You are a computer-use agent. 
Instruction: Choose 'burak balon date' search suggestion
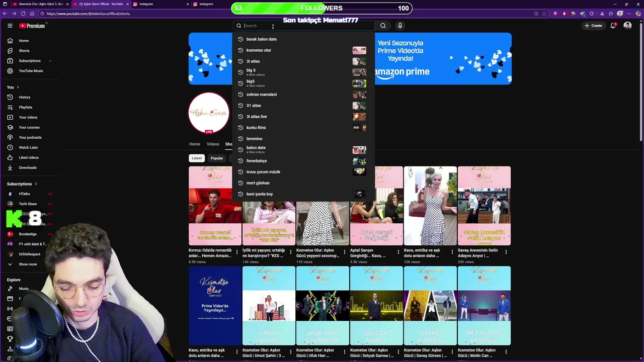click(x=303, y=39)
